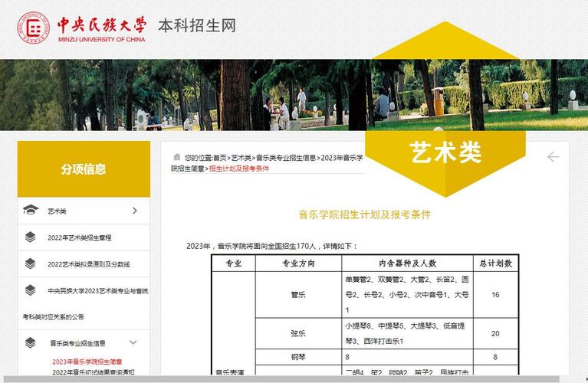Click the 总计划数 table header
This screenshot has height=383, width=588.
tap(496, 264)
